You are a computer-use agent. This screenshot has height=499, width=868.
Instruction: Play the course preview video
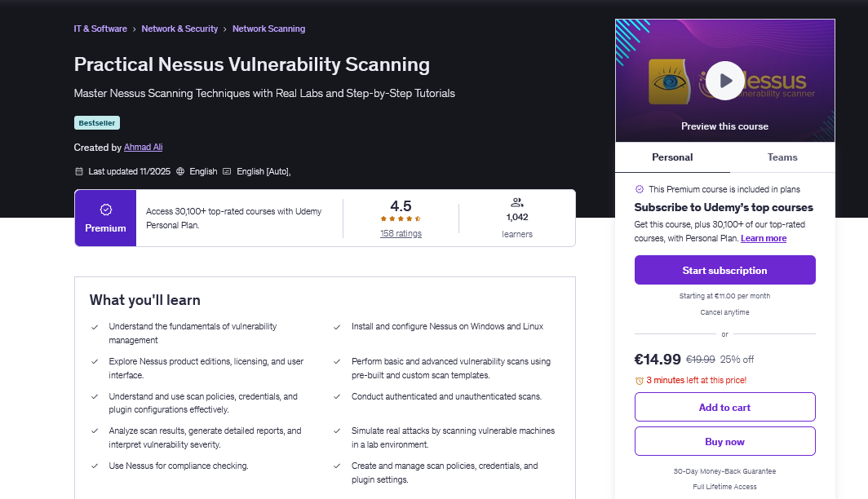pyautogui.click(x=724, y=81)
